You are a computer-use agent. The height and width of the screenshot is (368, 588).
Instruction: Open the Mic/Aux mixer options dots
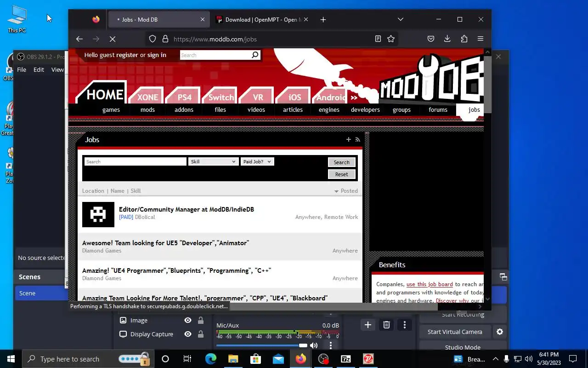coord(330,345)
